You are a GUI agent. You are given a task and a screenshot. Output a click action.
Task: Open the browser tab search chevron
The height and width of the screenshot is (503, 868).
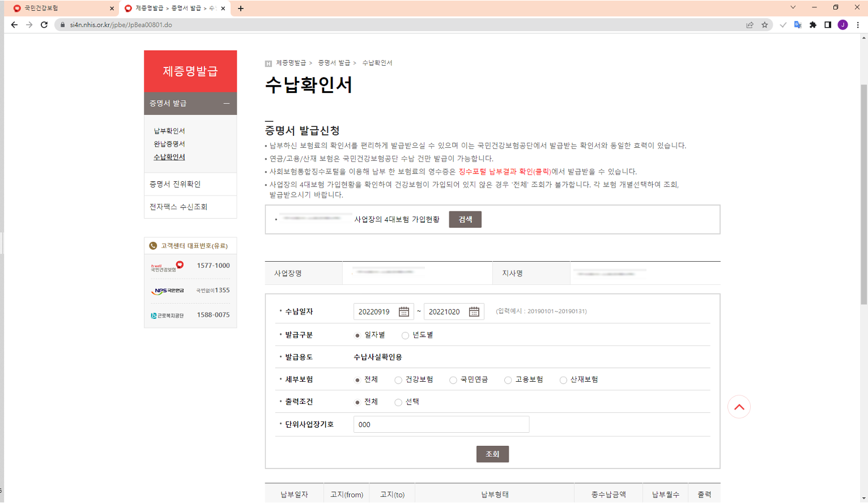793,8
